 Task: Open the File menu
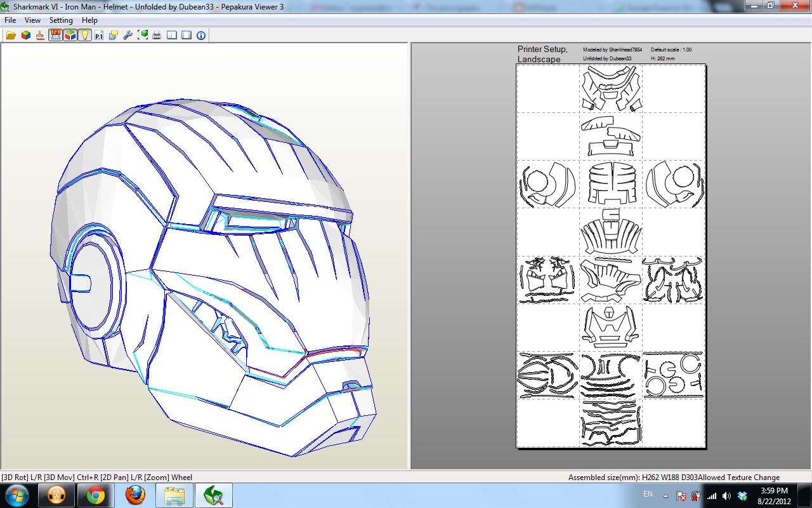(10, 20)
